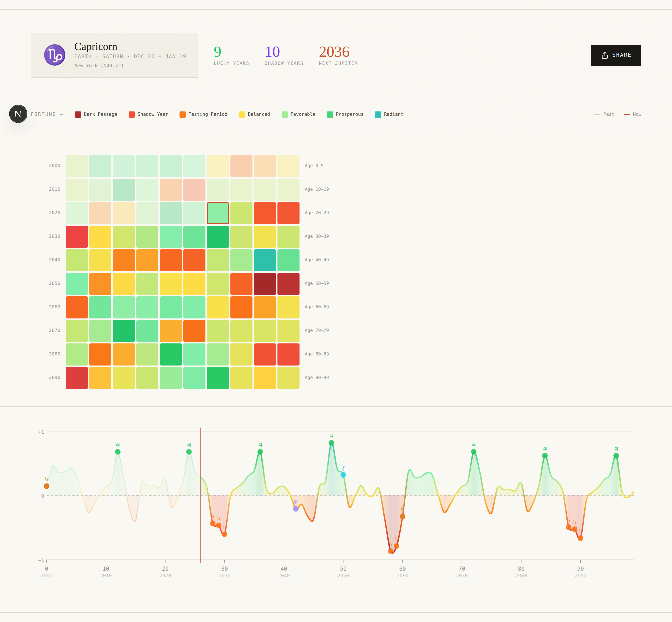Click the lowest Saturn dot near age 58
The image size is (672, 622).
tap(390, 551)
